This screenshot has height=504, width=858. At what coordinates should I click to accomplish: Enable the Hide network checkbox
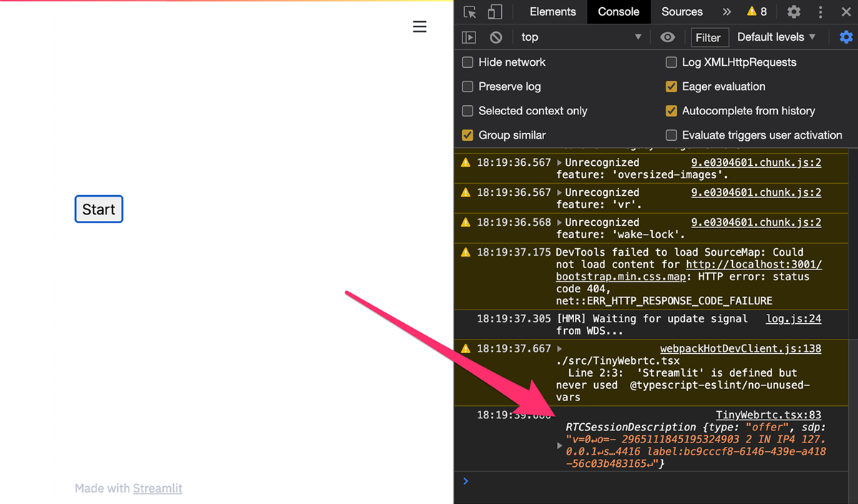point(468,62)
